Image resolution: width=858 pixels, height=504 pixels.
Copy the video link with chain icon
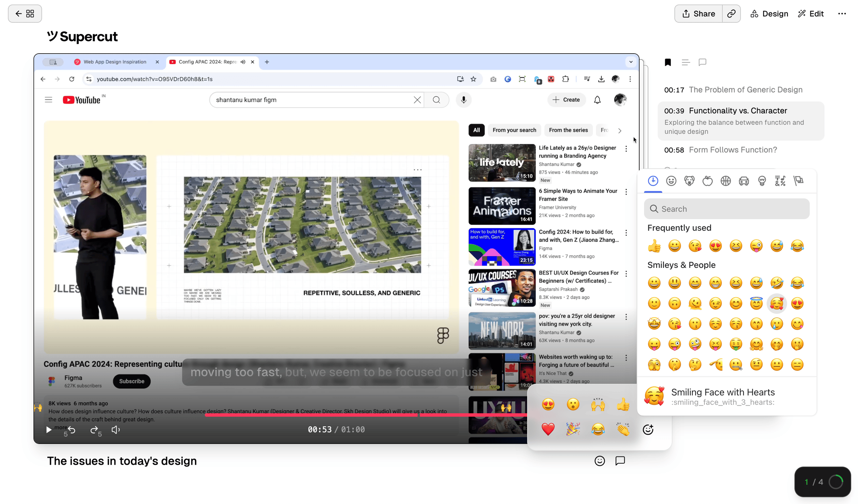coord(731,14)
